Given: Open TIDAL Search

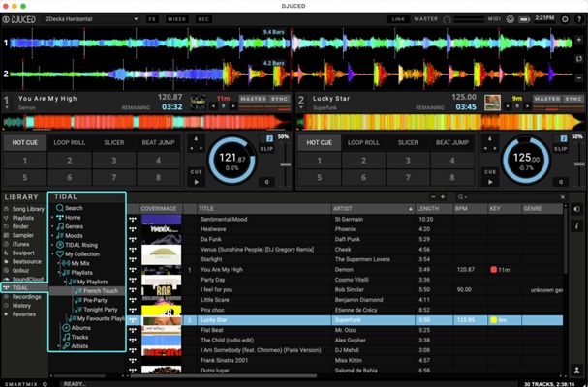Looking at the screenshot, I should click(x=70, y=208).
